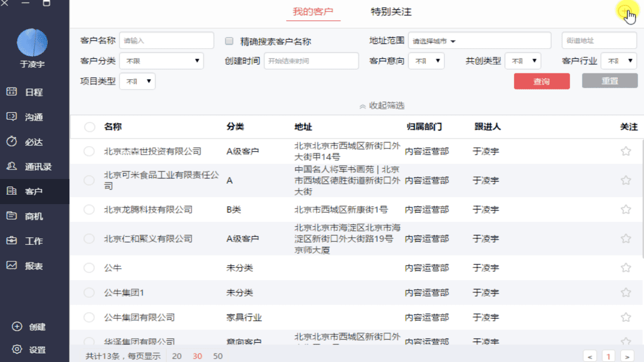Switch to the 特别关注 tab

coord(391,12)
